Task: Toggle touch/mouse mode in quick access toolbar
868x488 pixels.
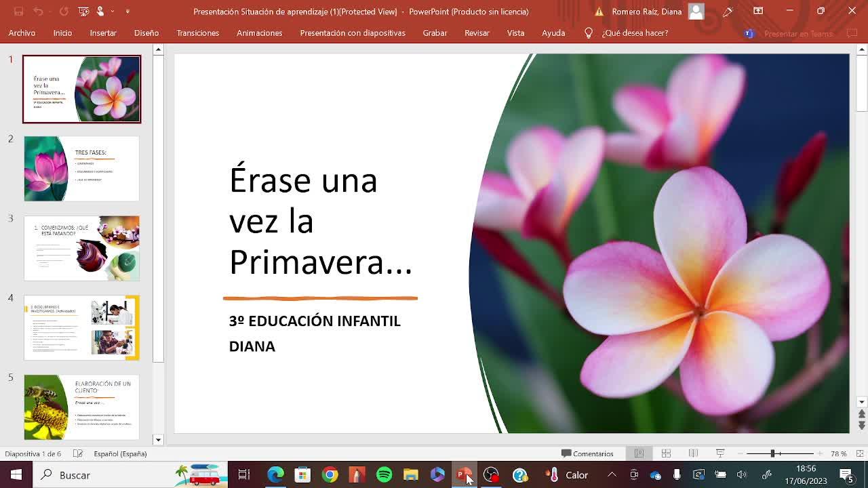Action: (x=101, y=11)
